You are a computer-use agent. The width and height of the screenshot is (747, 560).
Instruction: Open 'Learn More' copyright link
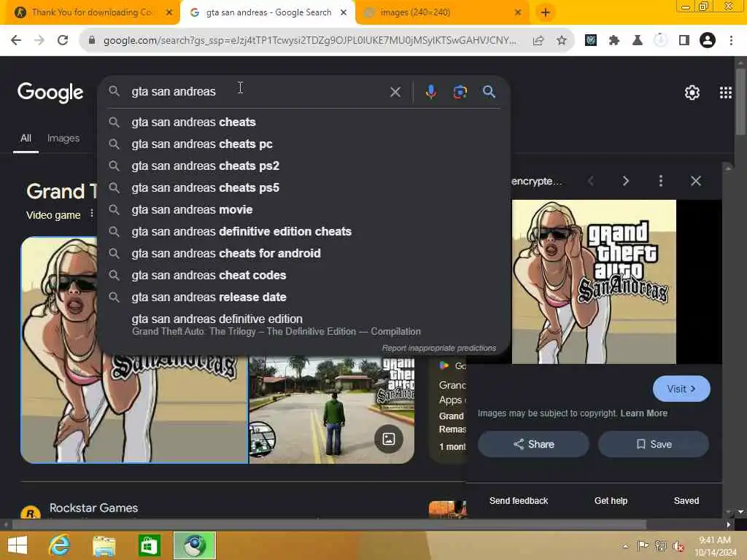(x=643, y=413)
